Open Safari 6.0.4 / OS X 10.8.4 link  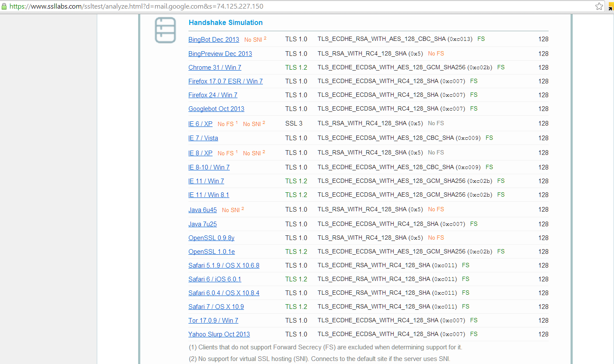coord(224,293)
